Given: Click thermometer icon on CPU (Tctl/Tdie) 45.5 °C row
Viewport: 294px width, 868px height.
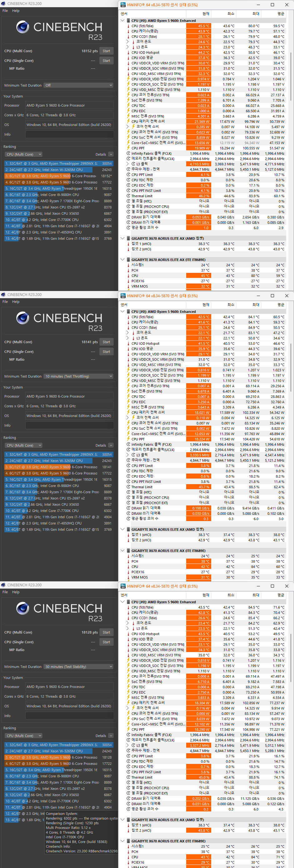Looking at the screenshot, I should [128, 26].
